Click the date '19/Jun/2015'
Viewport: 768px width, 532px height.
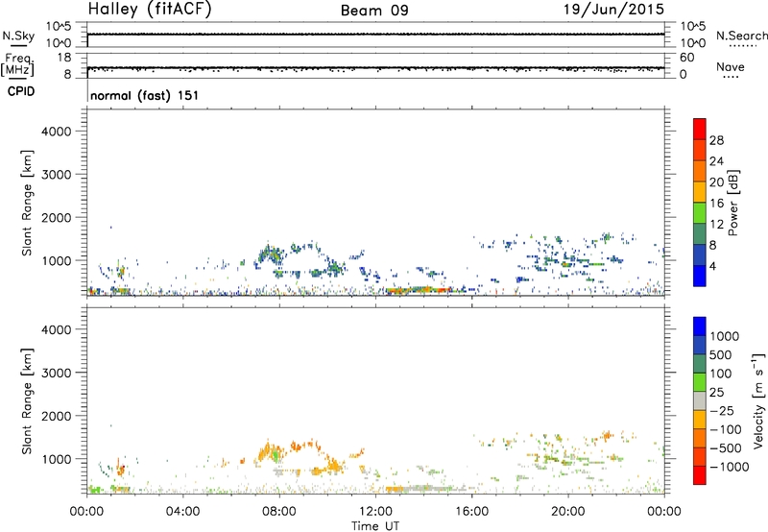pos(613,10)
